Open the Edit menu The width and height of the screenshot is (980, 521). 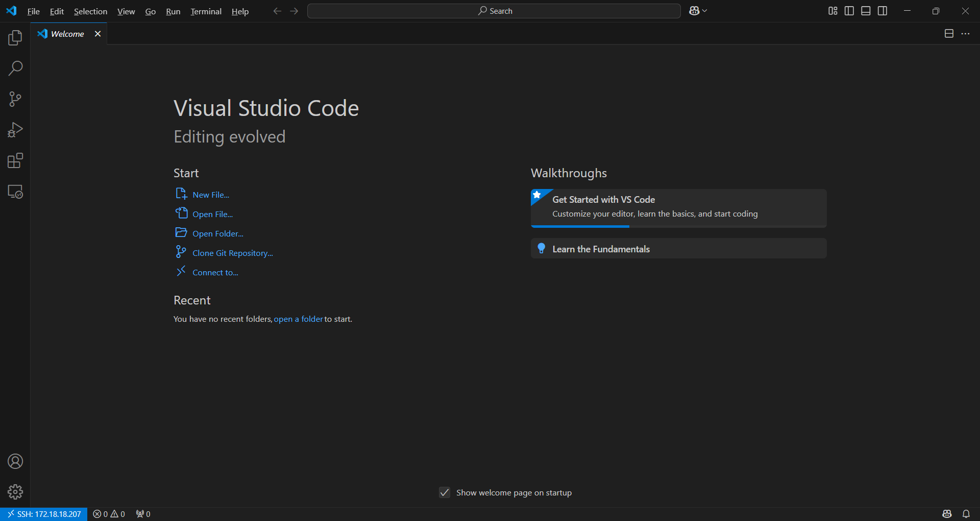click(x=57, y=11)
